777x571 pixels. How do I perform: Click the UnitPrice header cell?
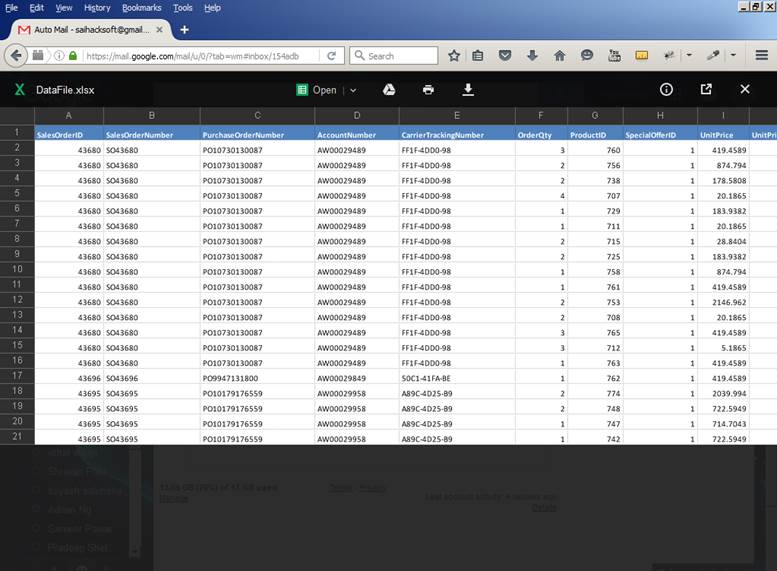[723, 135]
